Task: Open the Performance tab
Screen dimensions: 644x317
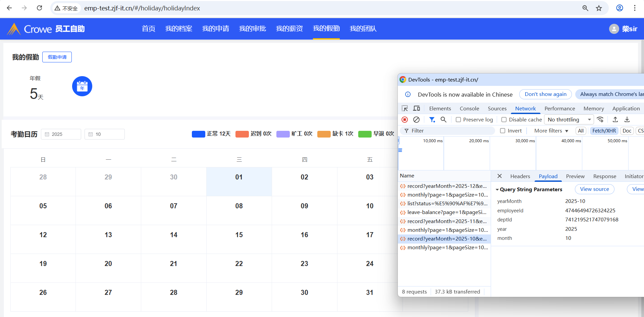Action: [559, 108]
